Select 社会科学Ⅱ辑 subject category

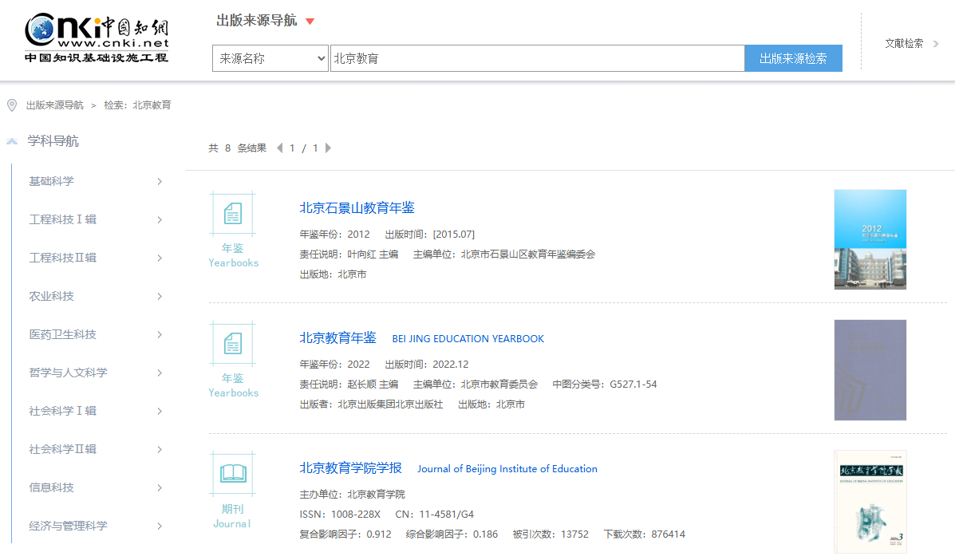[63, 449]
